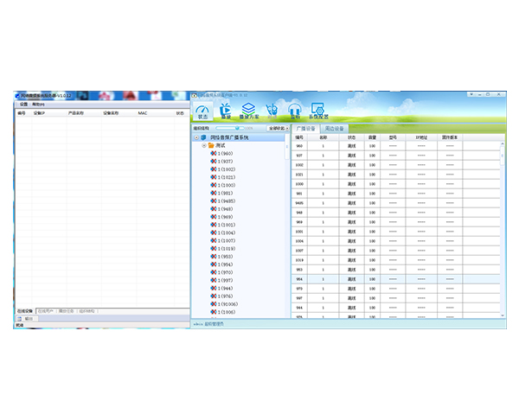This screenshot has width=519, height=420.
Task: Click the device table vertical scrollbar
Action: pyautogui.click(x=502, y=230)
